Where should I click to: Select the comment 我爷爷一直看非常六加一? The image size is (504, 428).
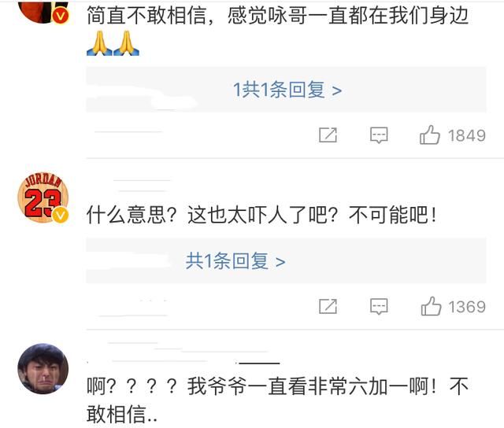pyautogui.click(x=277, y=400)
